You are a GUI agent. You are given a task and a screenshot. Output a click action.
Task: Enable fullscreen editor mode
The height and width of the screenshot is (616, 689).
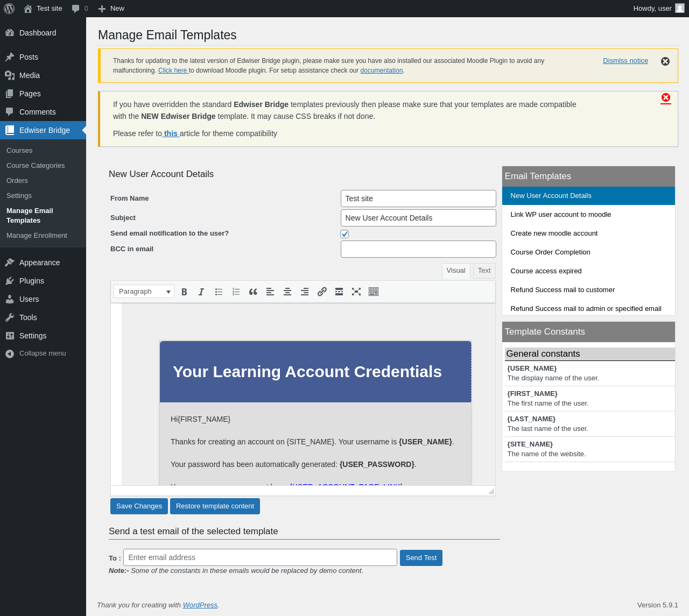click(356, 292)
